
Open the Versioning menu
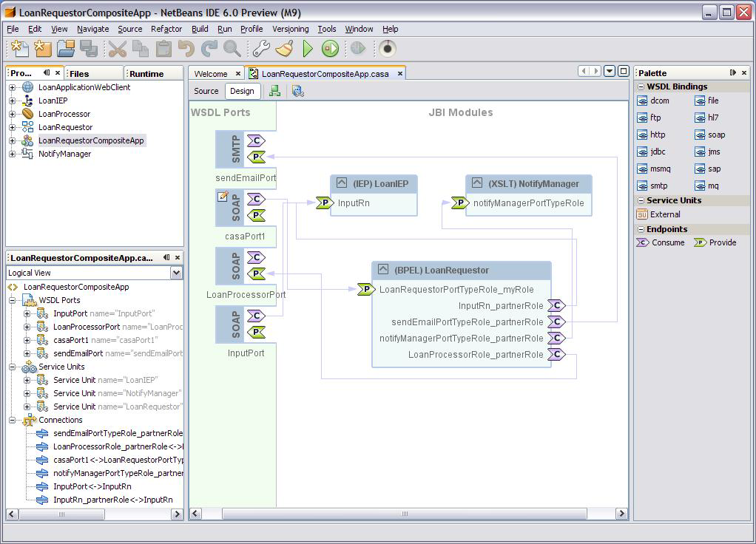(290, 29)
